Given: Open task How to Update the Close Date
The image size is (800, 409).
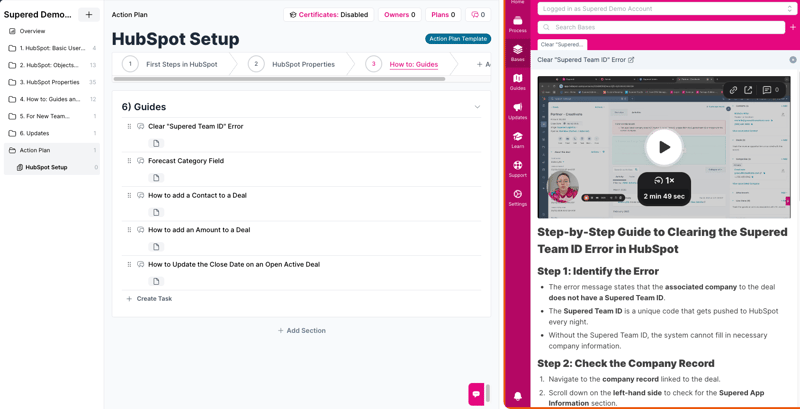Looking at the screenshot, I should click(x=234, y=265).
